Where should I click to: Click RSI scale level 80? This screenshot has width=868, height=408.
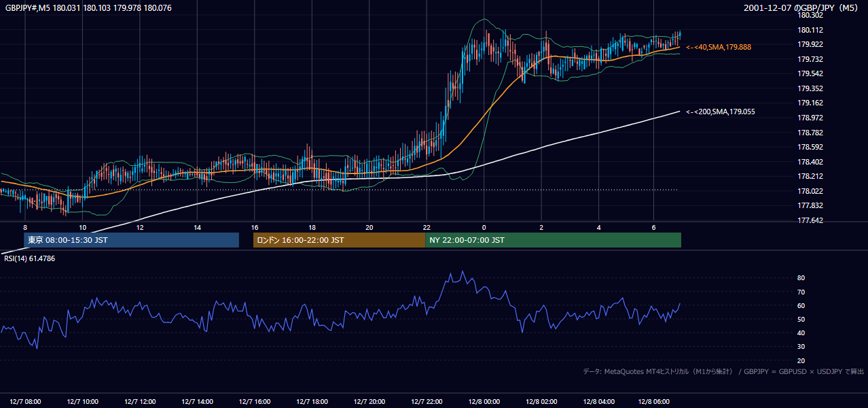click(801, 278)
